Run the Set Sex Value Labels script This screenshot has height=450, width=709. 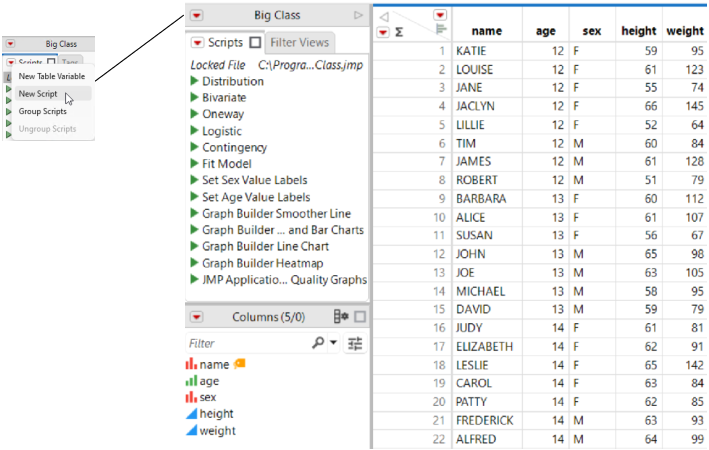pos(194,180)
